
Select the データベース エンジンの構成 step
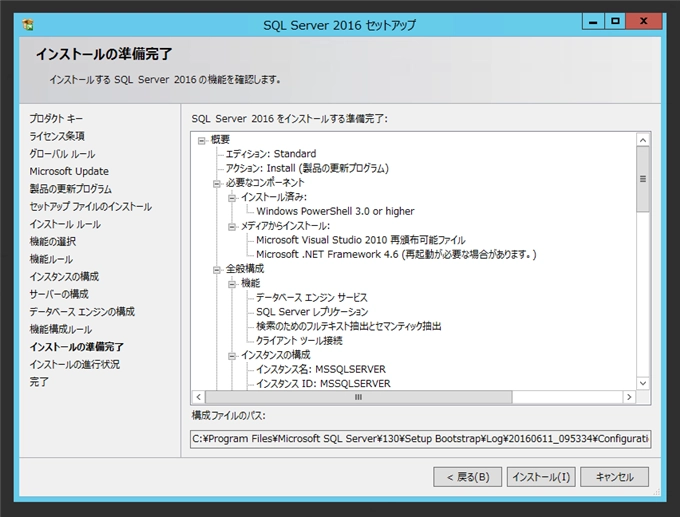tap(82, 312)
